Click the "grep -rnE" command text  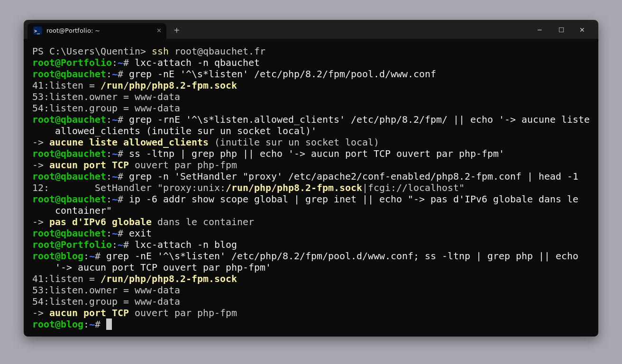tap(155, 119)
